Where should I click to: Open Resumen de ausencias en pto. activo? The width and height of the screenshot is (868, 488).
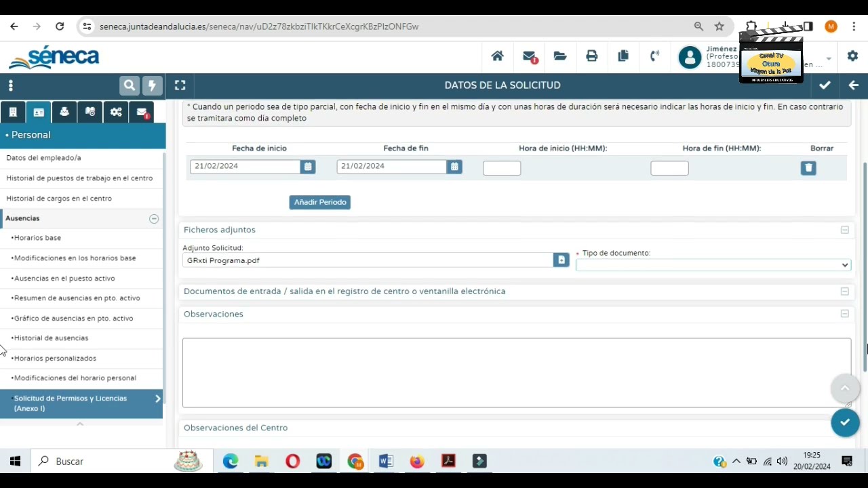click(77, 298)
